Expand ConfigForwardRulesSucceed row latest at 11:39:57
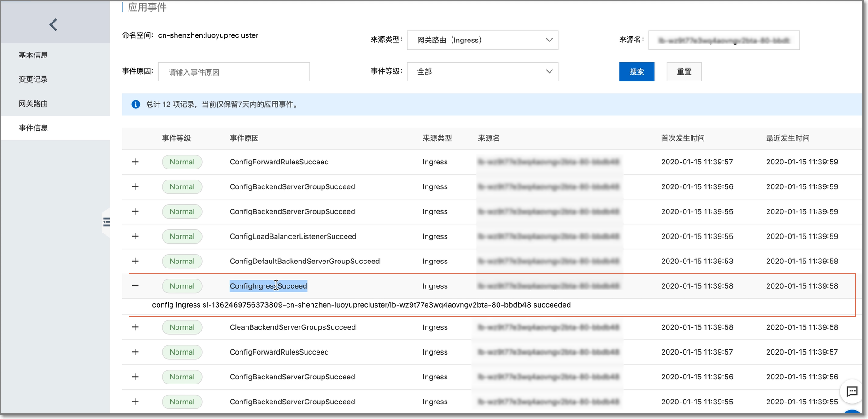Viewport: 868px width, 419px height. point(135,352)
